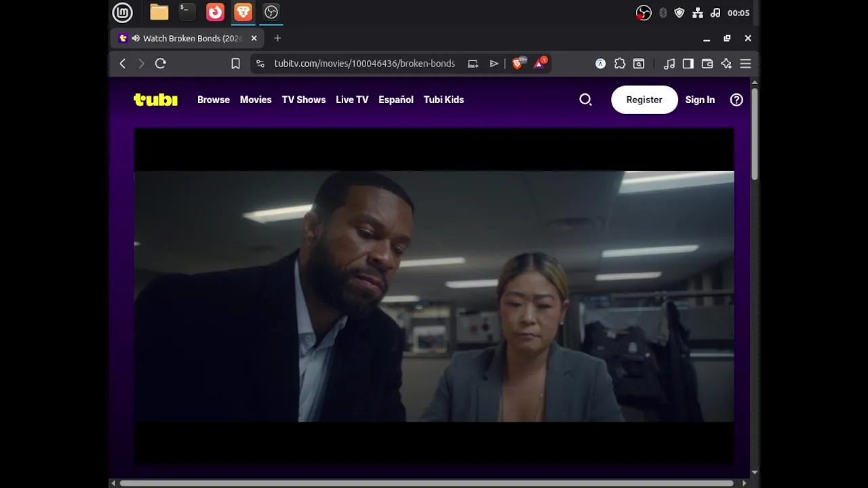Switch to Brave browser in the panel
The width and height of the screenshot is (868, 488).
[x=243, y=12]
